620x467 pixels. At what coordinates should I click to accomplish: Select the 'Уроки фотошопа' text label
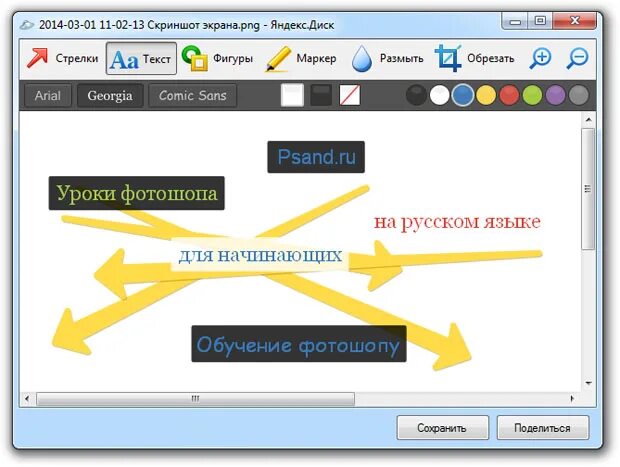pos(137,193)
